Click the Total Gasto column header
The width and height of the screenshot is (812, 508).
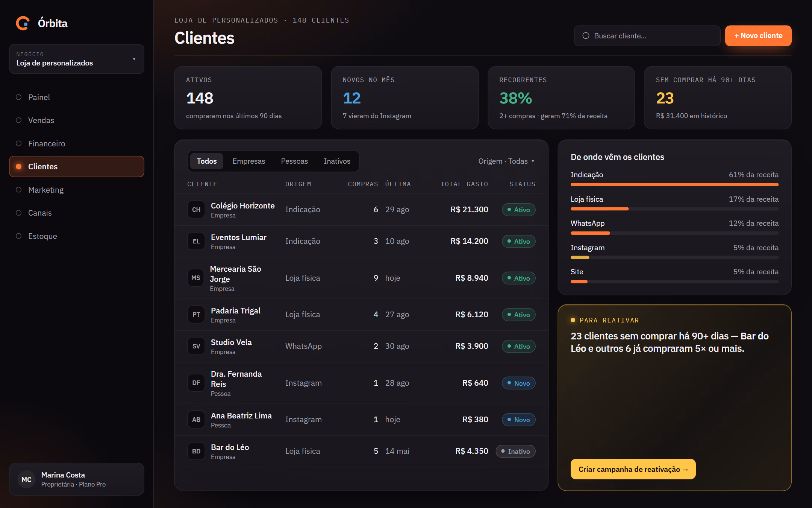pyautogui.click(x=464, y=184)
